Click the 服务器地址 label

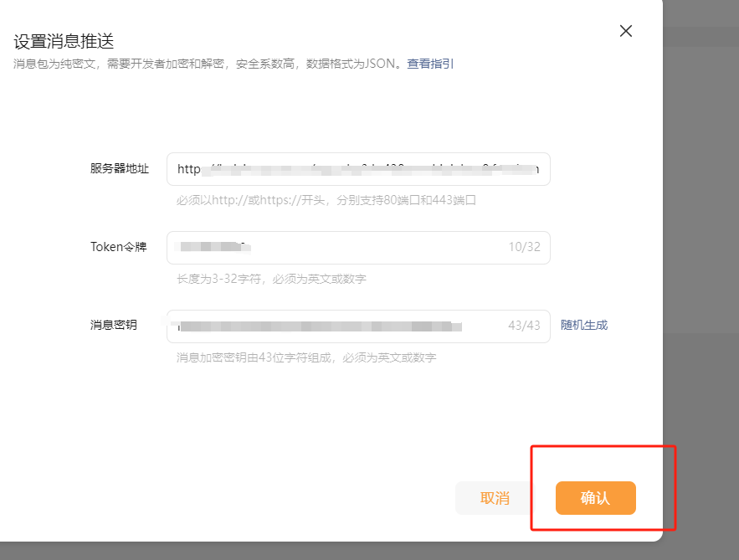[119, 168]
